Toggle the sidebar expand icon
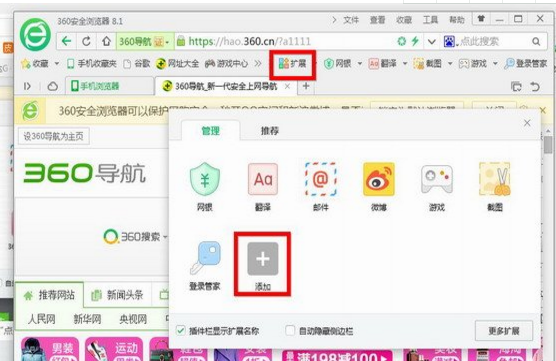This screenshot has height=361, width=556. click(27, 86)
